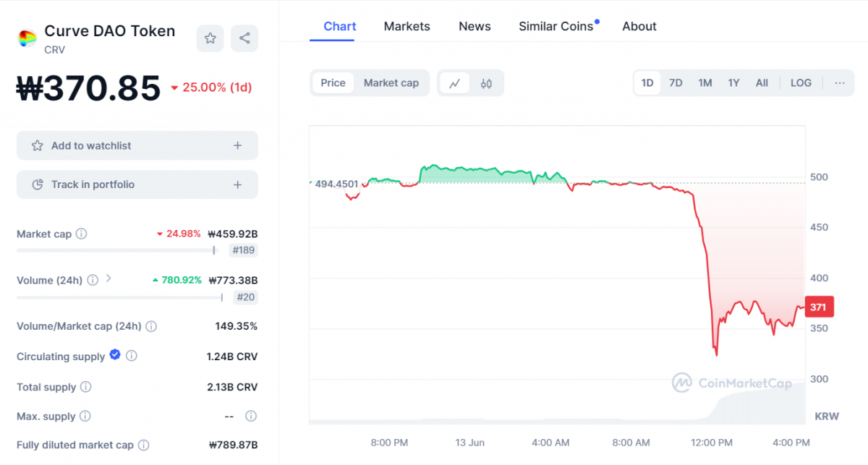This screenshot has height=465, width=868.
Task: Click the red 371 current price marker
Action: 819,307
